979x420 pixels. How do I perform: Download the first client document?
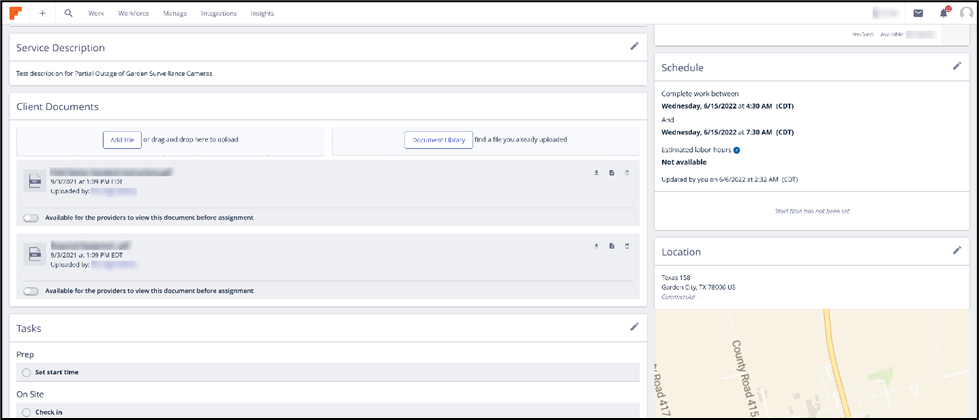click(x=597, y=173)
